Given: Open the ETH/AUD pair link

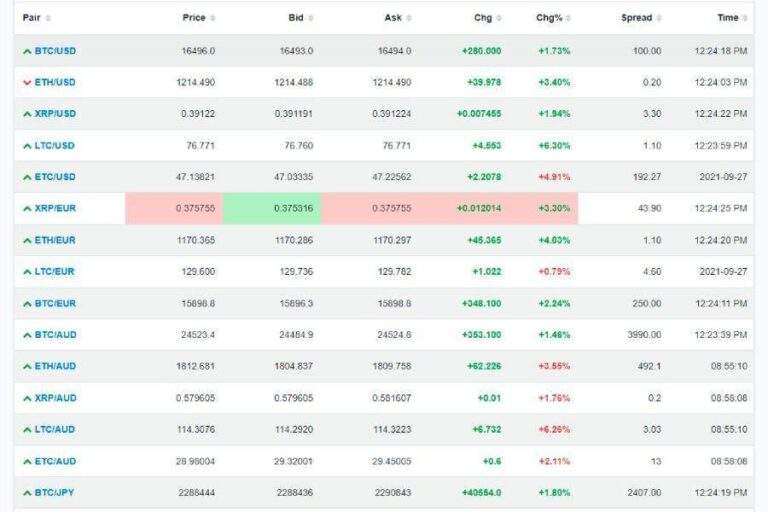Looking at the screenshot, I should point(55,366).
